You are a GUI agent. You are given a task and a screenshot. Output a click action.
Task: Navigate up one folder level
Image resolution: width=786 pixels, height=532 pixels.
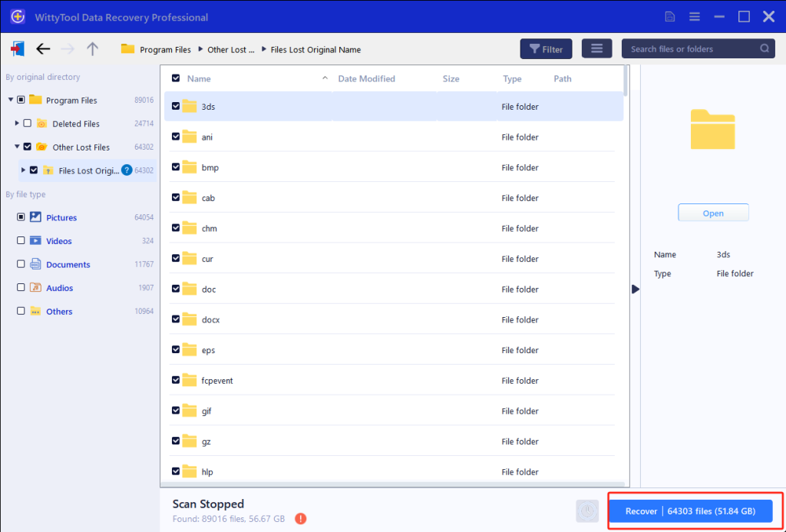[x=92, y=49]
